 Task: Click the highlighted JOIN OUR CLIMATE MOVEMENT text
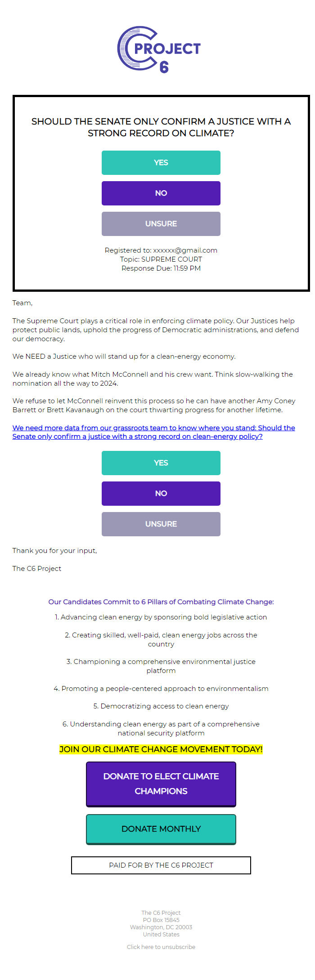click(161, 749)
